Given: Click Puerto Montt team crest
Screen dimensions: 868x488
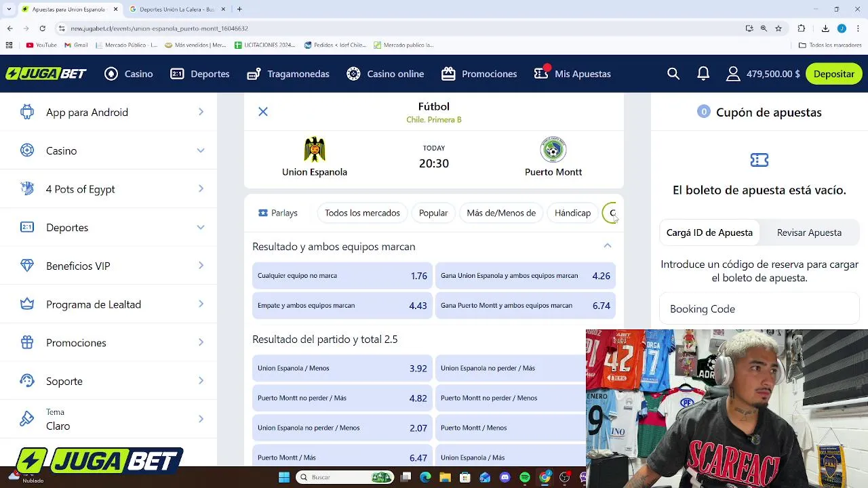Looking at the screenshot, I should [x=553, y=149].
